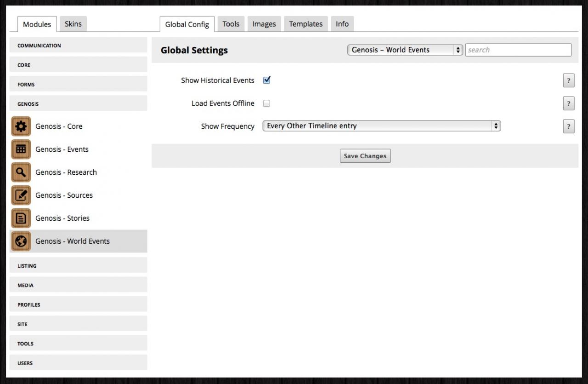The height and width of the screenshot is (384, 588).
Task: Select the Genosis - Stories module label
Action: [x=62, y=218]
